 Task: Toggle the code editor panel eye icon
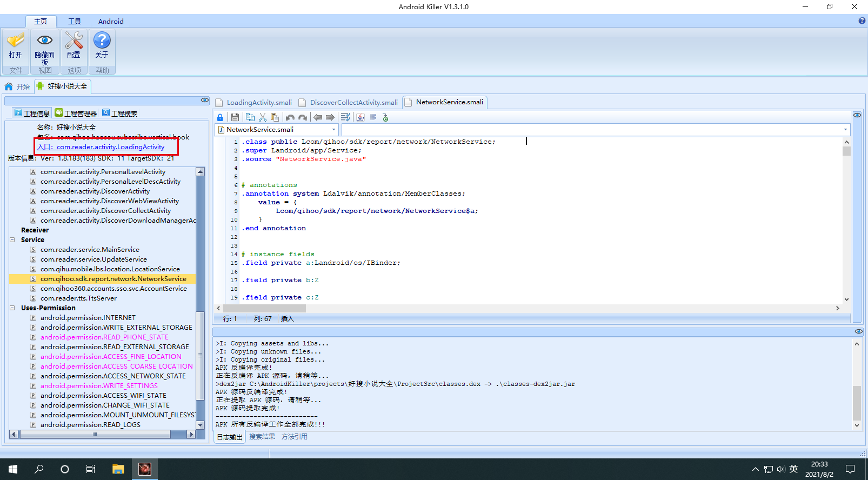[857, 115]
